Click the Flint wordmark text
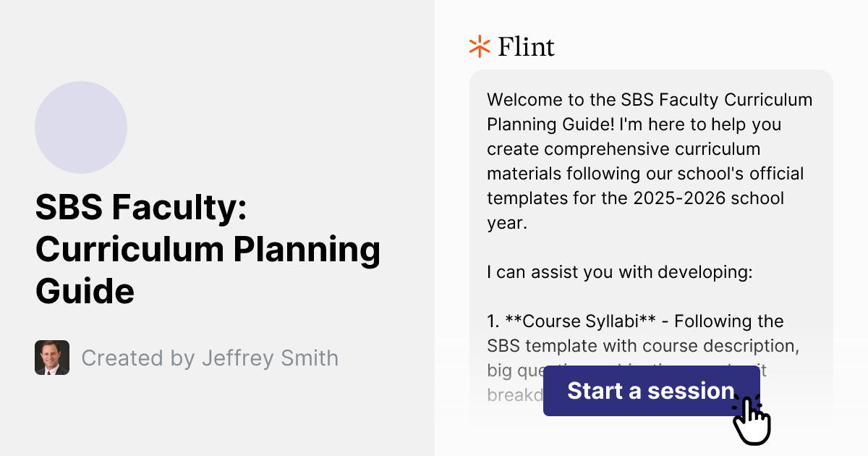 [525, 46]
